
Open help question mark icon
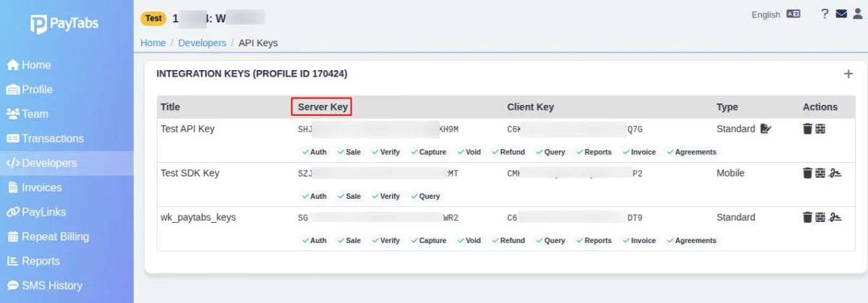coord(825,14)
